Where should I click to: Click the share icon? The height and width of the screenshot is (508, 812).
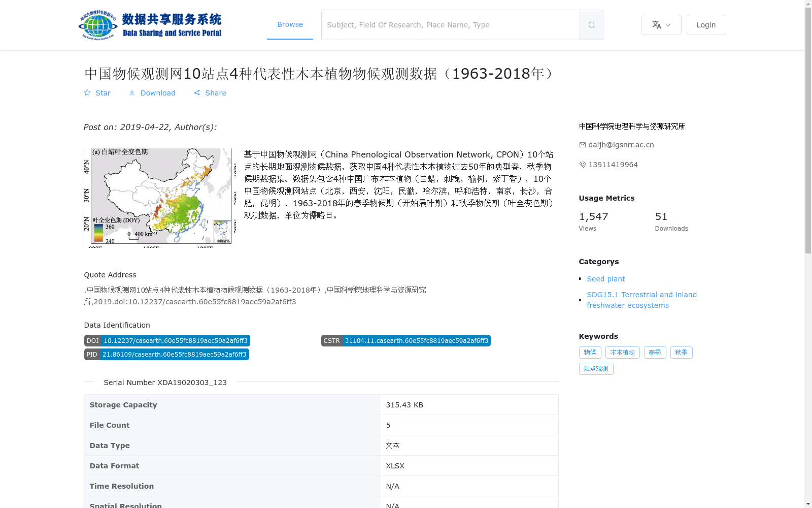pos(197,93)
